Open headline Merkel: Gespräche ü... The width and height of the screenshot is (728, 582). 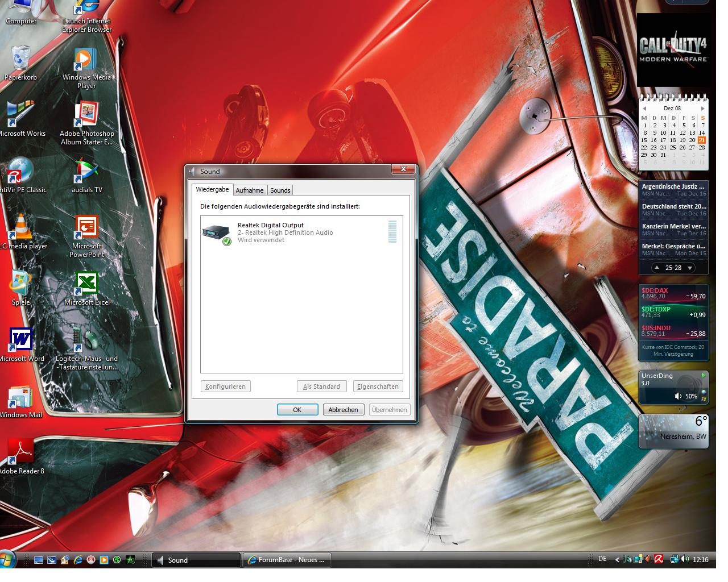click(x=673, y=250)
